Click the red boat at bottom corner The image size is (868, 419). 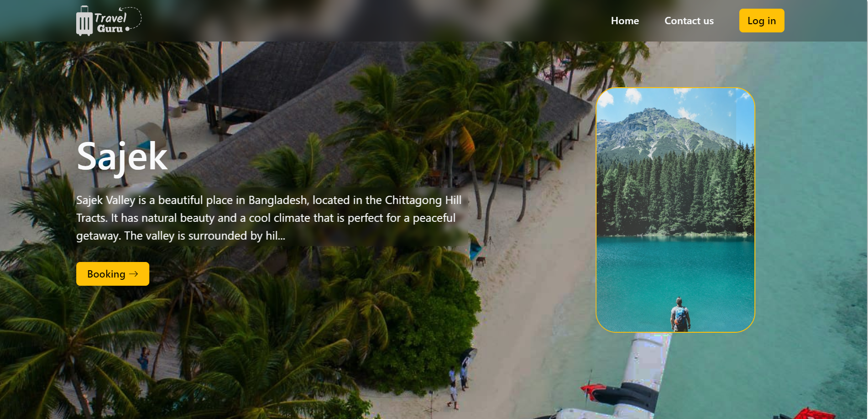815,414
